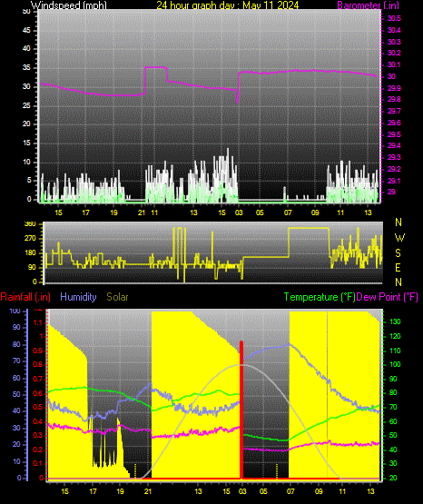This screenshot has height=504, width=423.
Task: Select the Solar legend label
Action: pos(117,297)
